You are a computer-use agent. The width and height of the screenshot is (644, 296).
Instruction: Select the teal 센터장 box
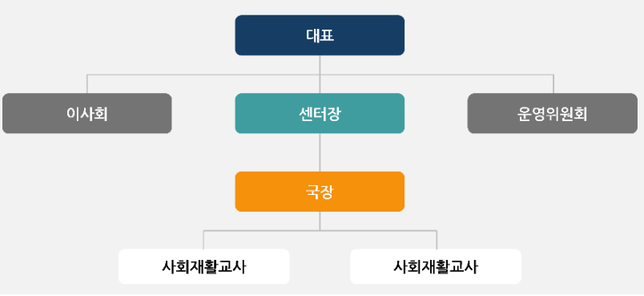pyautogui.click(x=320, y=113)
